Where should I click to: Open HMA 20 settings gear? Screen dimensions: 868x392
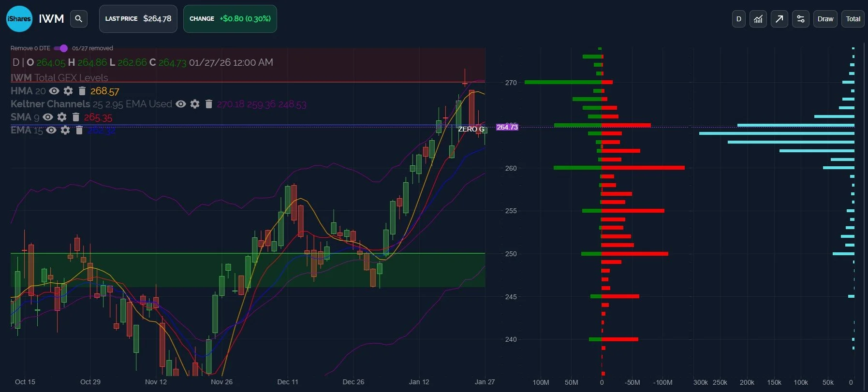click(x=68, y=91)
